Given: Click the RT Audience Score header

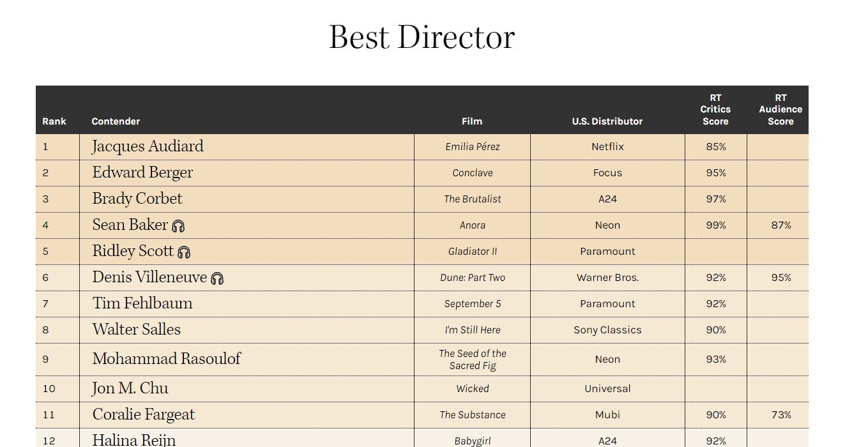Looking at the screenshot, I should 780,109.
